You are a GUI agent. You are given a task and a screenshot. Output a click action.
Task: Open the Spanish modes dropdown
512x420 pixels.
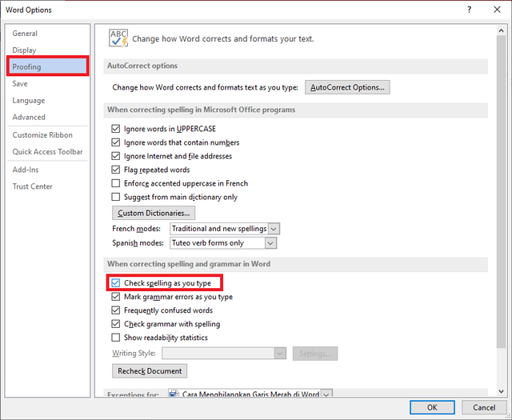(270, 243)
